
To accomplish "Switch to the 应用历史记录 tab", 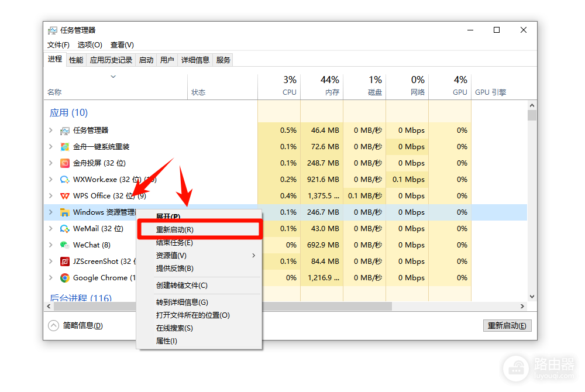I will tap(111, 60).
